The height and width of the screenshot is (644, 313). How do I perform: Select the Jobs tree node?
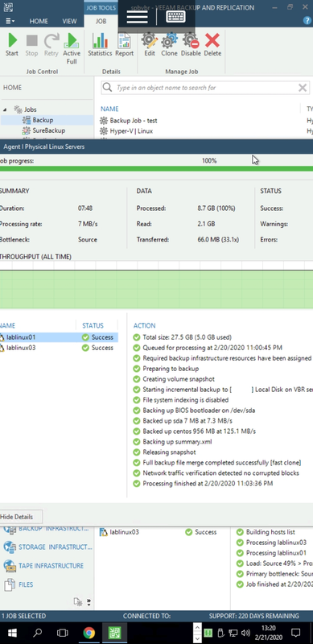click(x=25, y=109)
